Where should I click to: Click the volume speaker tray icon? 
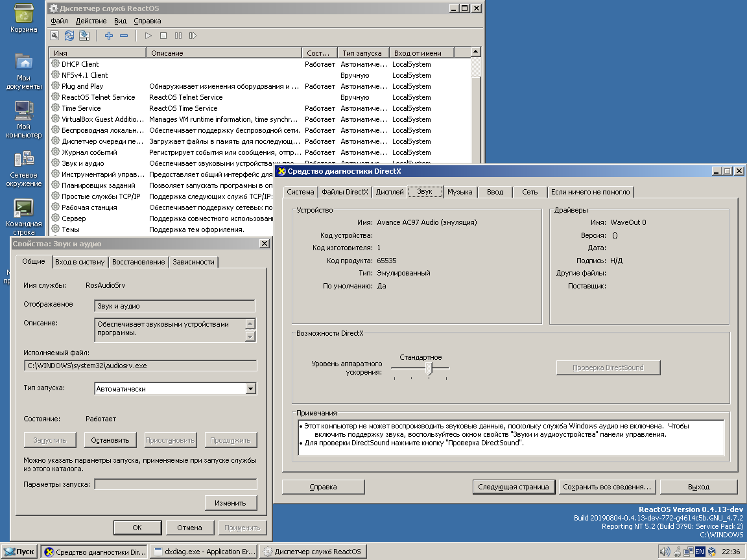pyautogui.click(x=665, y=552)
